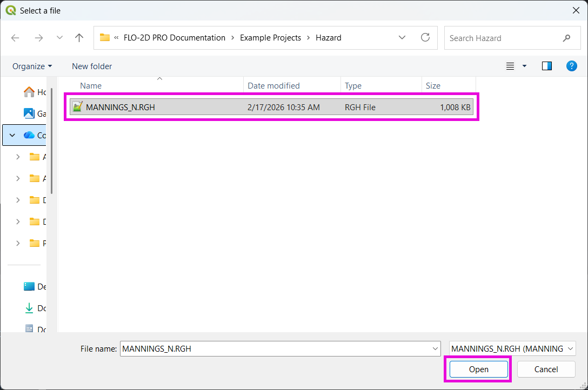
Task: Click New folder in the toolbar
Action: click(92, 66)
